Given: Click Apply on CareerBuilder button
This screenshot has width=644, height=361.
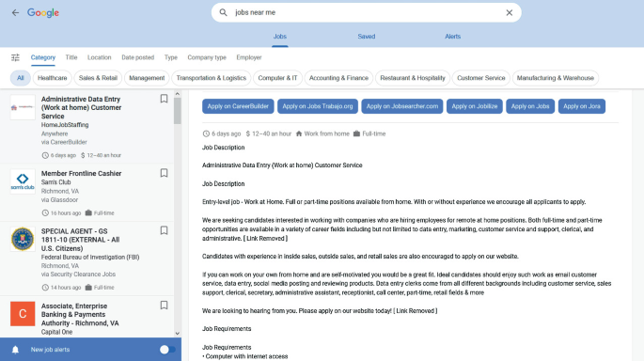Looking at the screenshot, I should [238, 106].
